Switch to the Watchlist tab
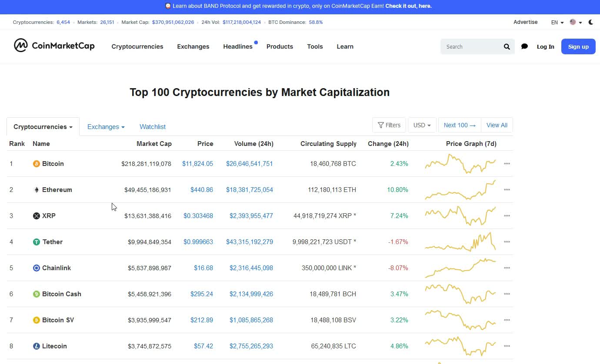The height and width of the screenshot is (364, 600). 152,127
